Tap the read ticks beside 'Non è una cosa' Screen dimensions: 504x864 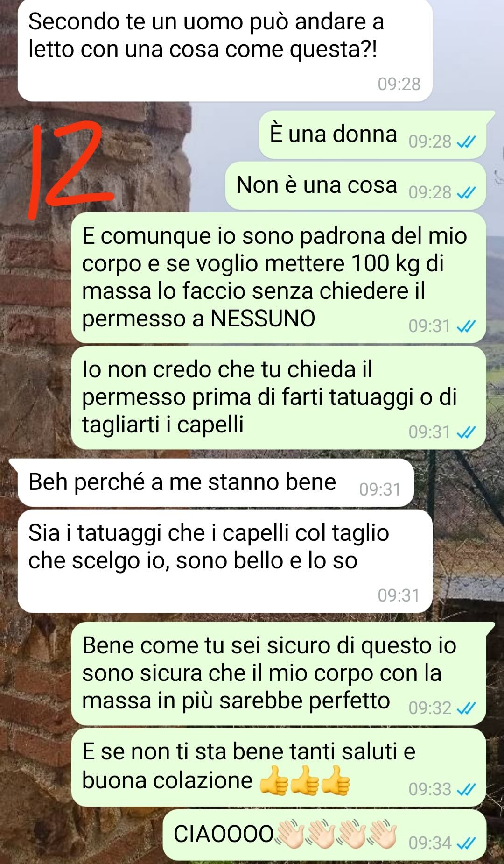click(x=466, y=192)
